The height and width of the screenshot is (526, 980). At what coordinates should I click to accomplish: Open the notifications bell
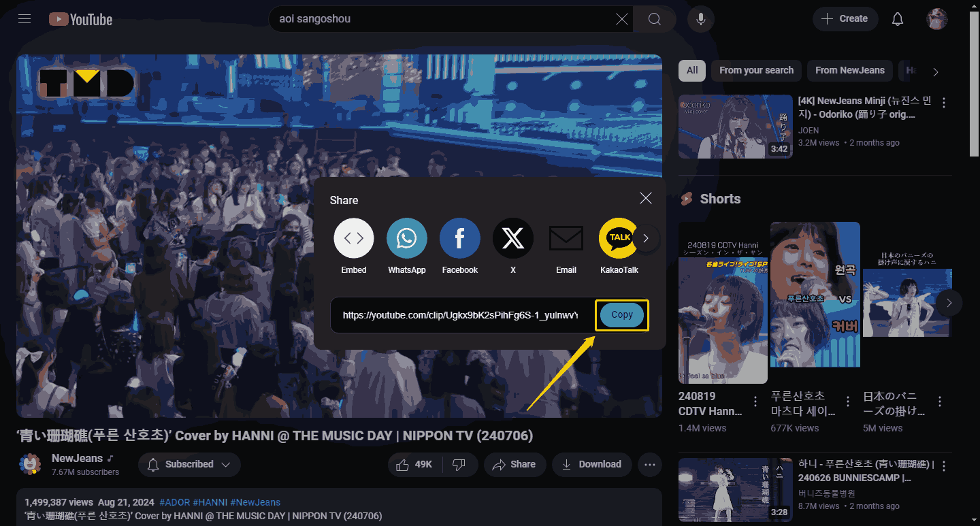pyautogui.click(x=898, y=19)
